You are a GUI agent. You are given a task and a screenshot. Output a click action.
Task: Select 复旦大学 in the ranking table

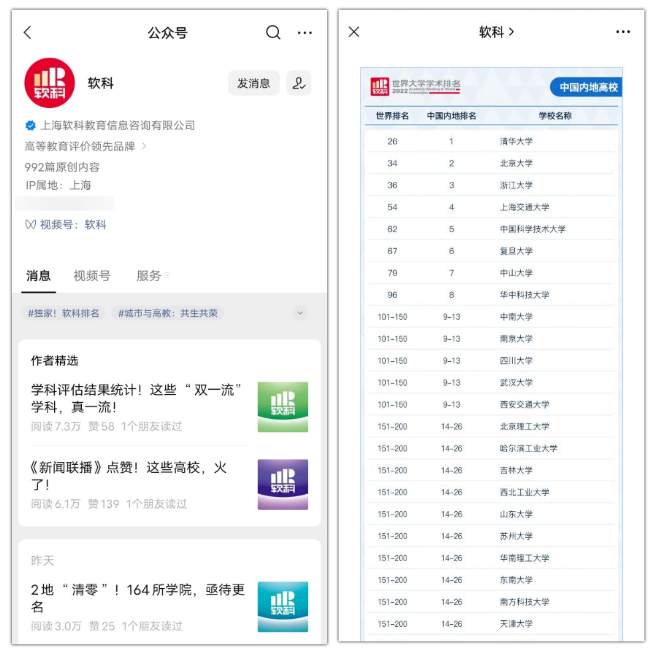[x=516, y=251]
